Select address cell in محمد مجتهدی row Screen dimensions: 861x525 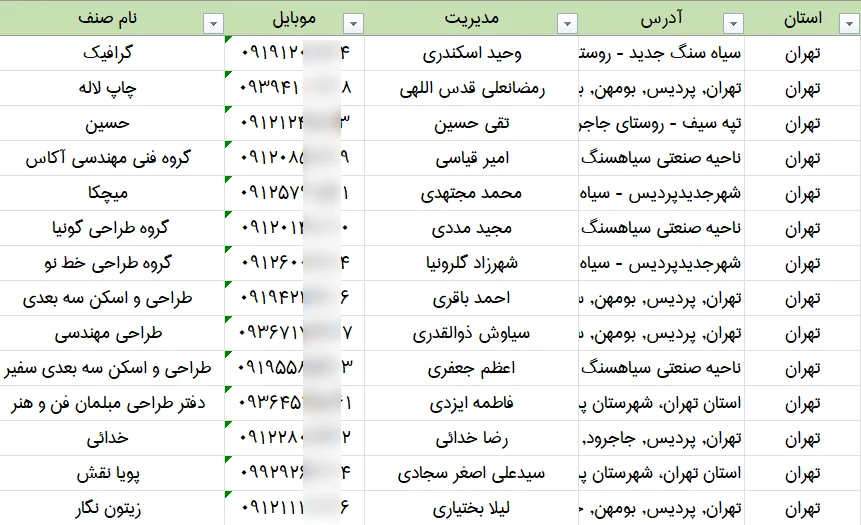pos(662,193)
